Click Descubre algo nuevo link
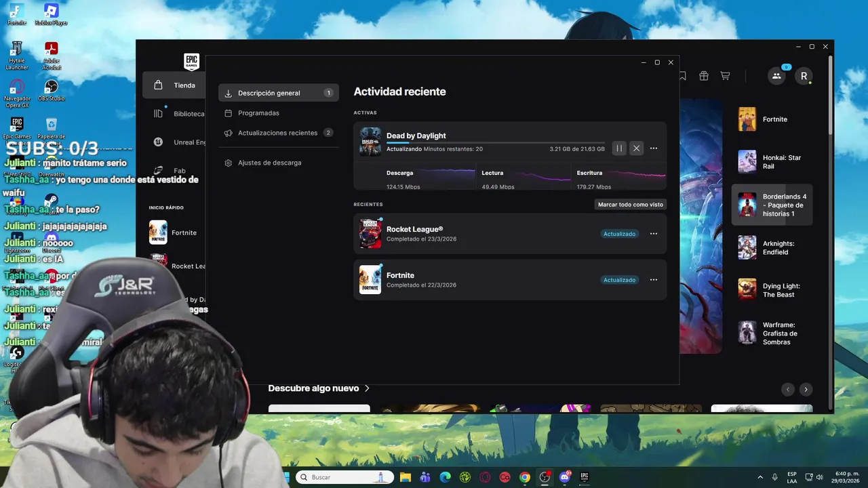The width and height of the screenshot is (868, 488). click(x=319, y=388)
